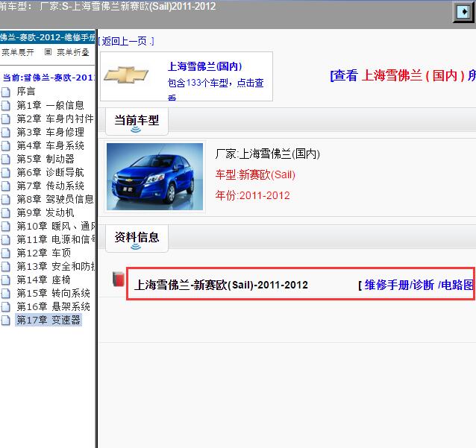Select chapter 第4章 车身系统
Screen dimensions: 476x448
pos(51,145)
